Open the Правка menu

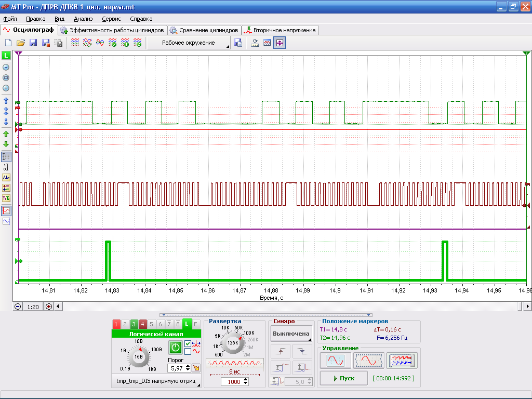[36, 19]
